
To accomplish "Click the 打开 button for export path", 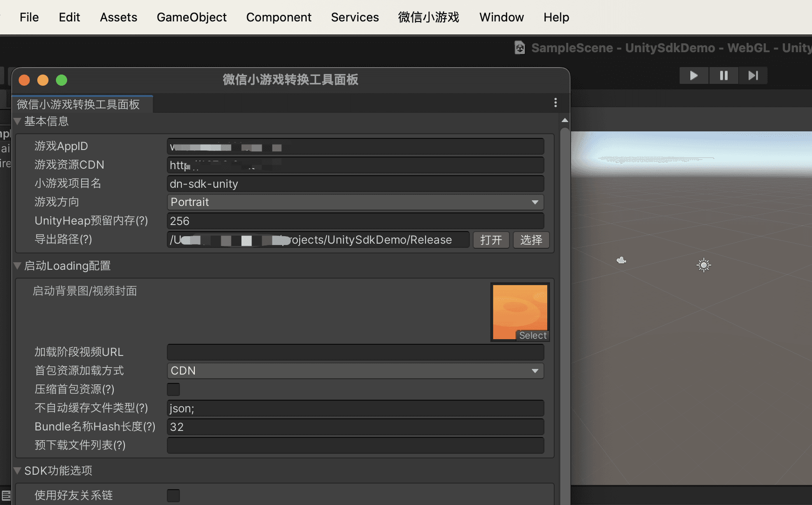I will [491, 240].
